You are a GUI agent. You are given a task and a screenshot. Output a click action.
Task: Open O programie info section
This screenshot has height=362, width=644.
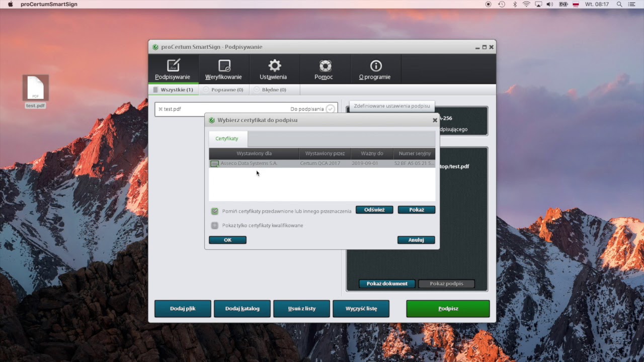[x=375, y=69]
